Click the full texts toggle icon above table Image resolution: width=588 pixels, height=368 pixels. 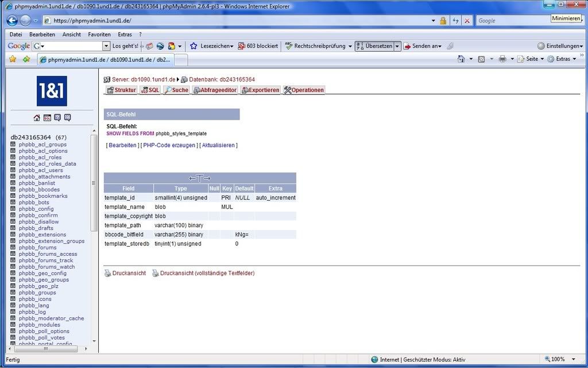200,178
